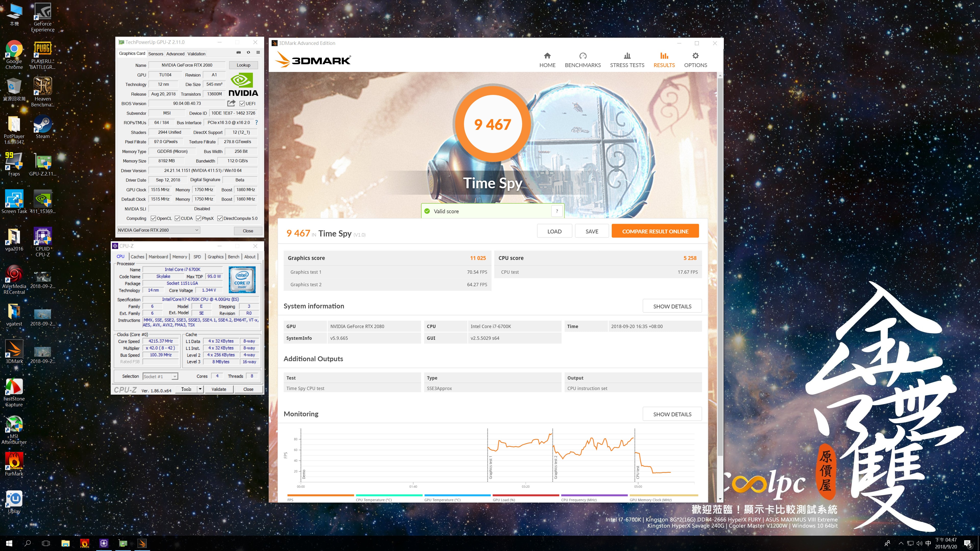
Task: Open the Mainboard tab in CPU-Z
Action: click(x=158, y=257)
